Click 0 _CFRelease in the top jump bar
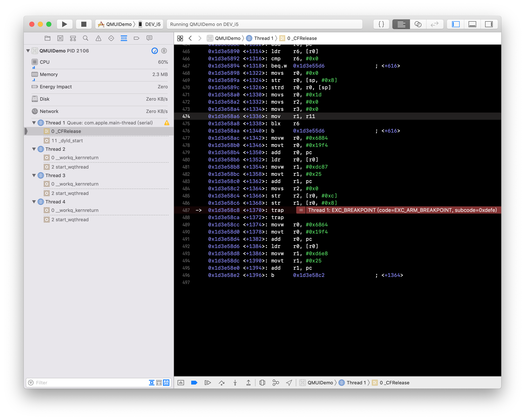 point(298,38)
